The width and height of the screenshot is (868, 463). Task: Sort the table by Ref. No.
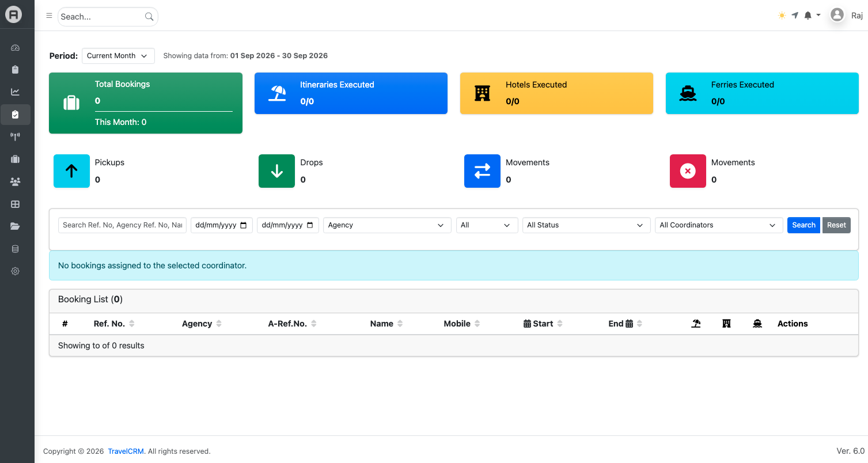click(114, 324)
